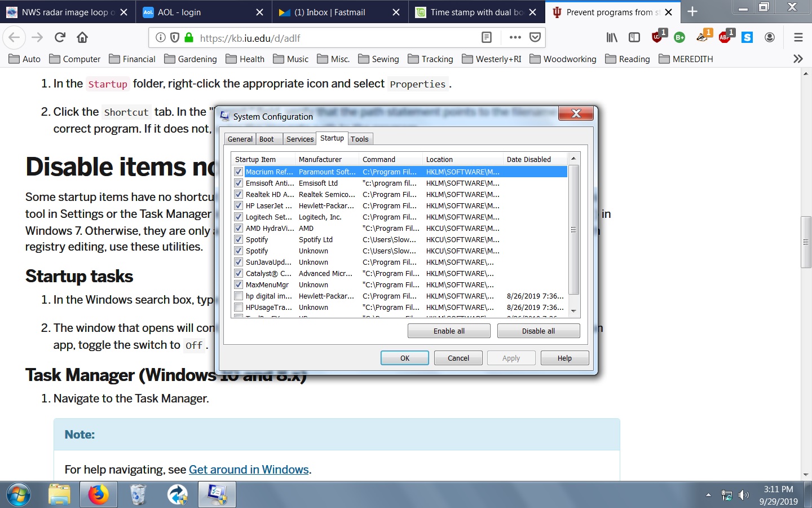The width and height of the screenshot is (812, 508).
Task: Open page actions three-dot menu
Action: coord(515,38)
